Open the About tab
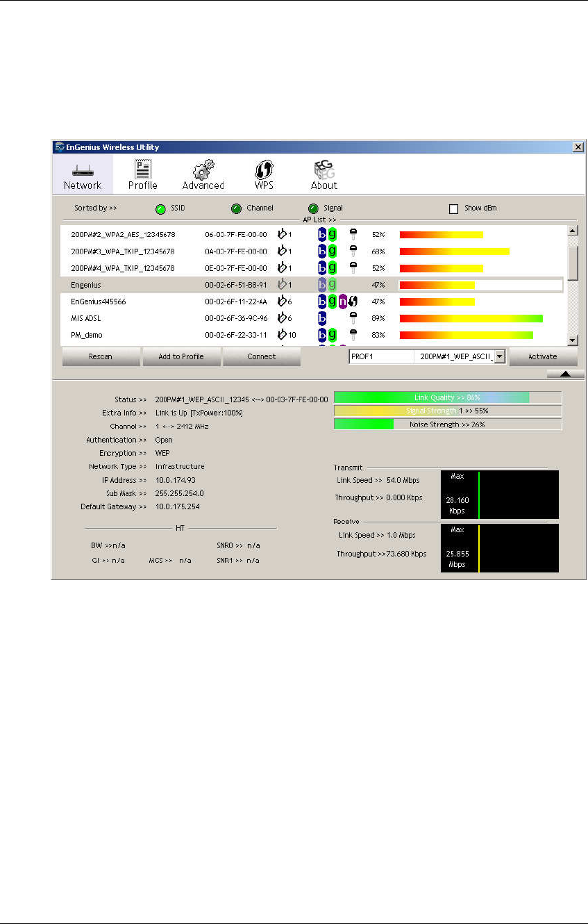The height and width of the screenshot is (924, 588). pos(324,174)
